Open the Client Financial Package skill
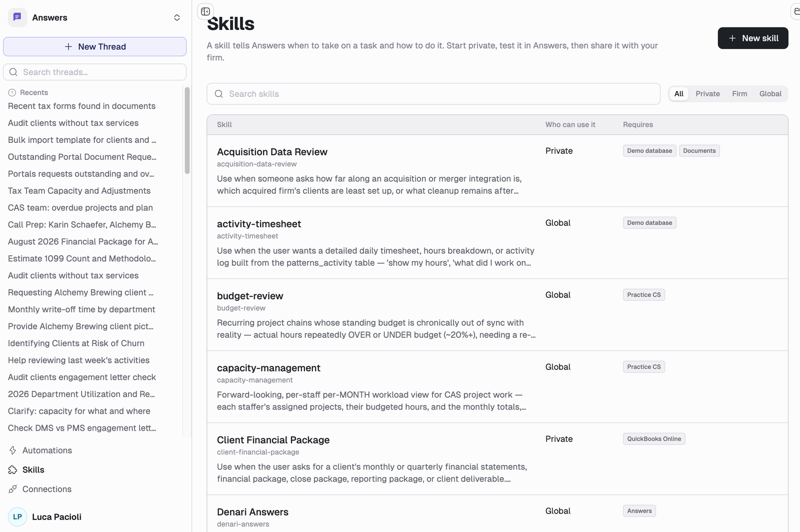The height and width of the screenshot is (532, 800). click(273, 440)
